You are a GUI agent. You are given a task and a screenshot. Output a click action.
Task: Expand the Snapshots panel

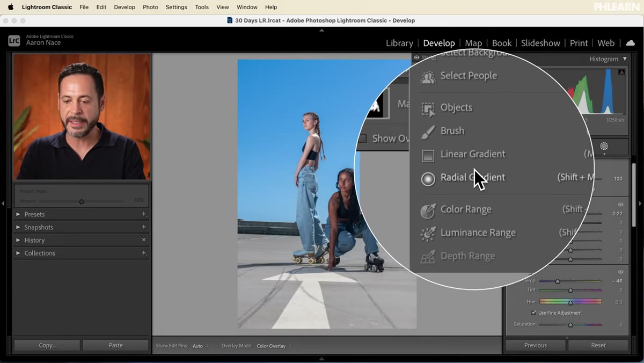click(18, 227)
